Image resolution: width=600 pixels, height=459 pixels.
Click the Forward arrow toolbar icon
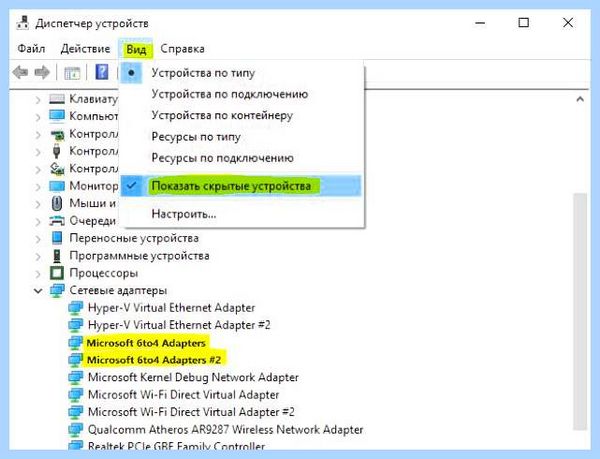click(42, 72)
